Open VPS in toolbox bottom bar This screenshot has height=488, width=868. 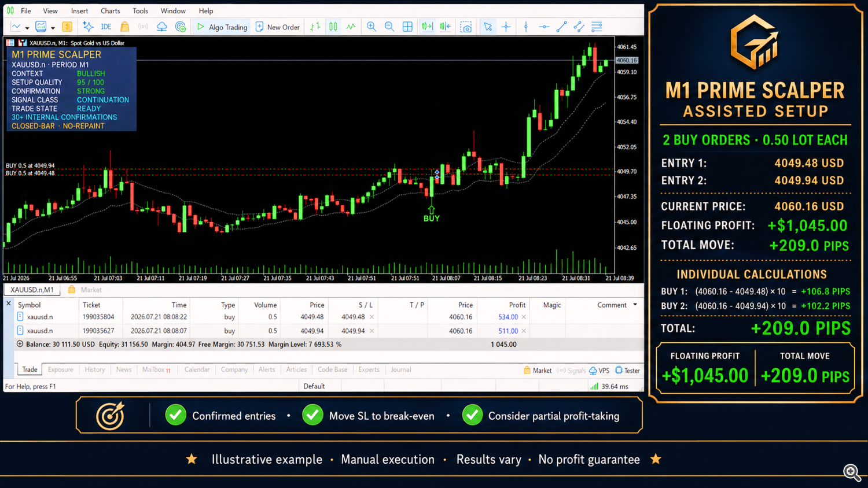(x=599, y=371)
